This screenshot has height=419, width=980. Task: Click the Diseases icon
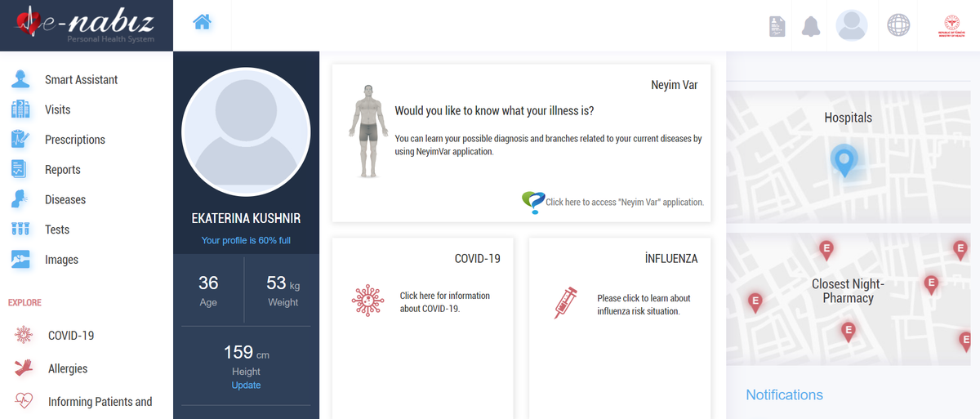pyautogui.click(x=20, y=199)
